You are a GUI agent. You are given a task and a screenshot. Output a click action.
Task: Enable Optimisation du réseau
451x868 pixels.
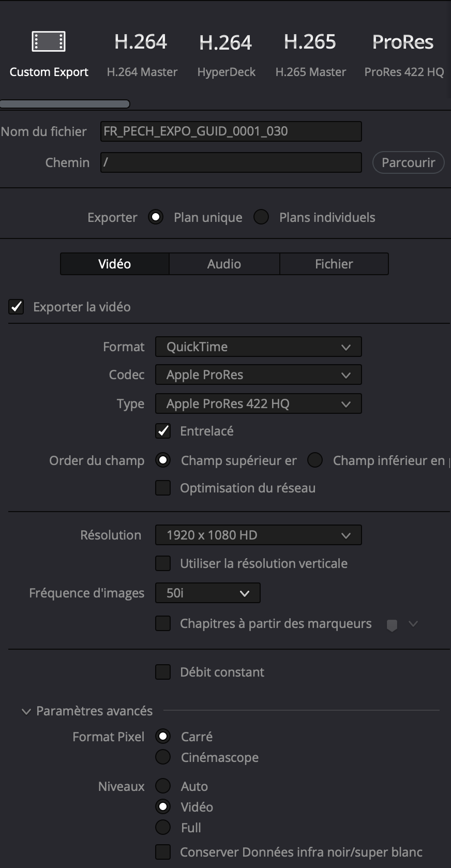(x=163, y=488)
